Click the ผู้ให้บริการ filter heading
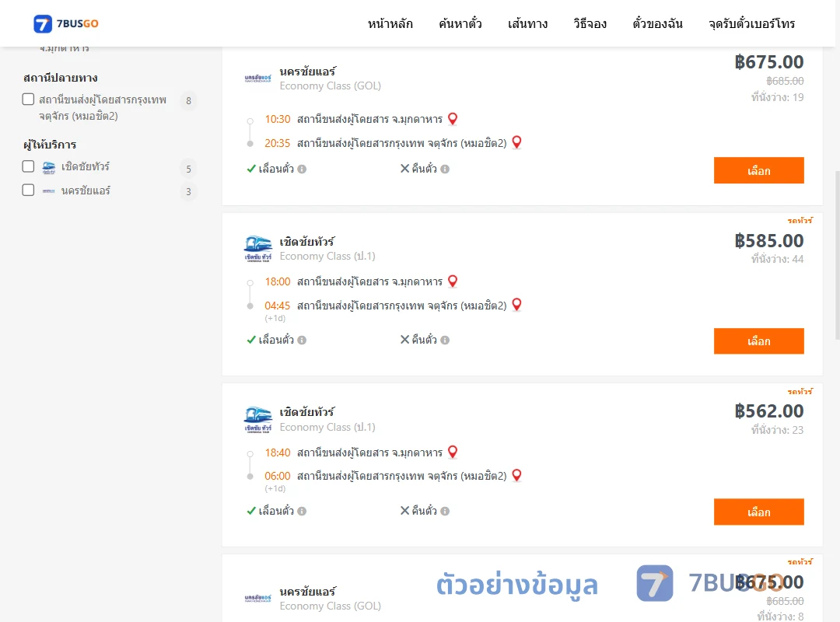840x622 pixels. pos(50,145)
